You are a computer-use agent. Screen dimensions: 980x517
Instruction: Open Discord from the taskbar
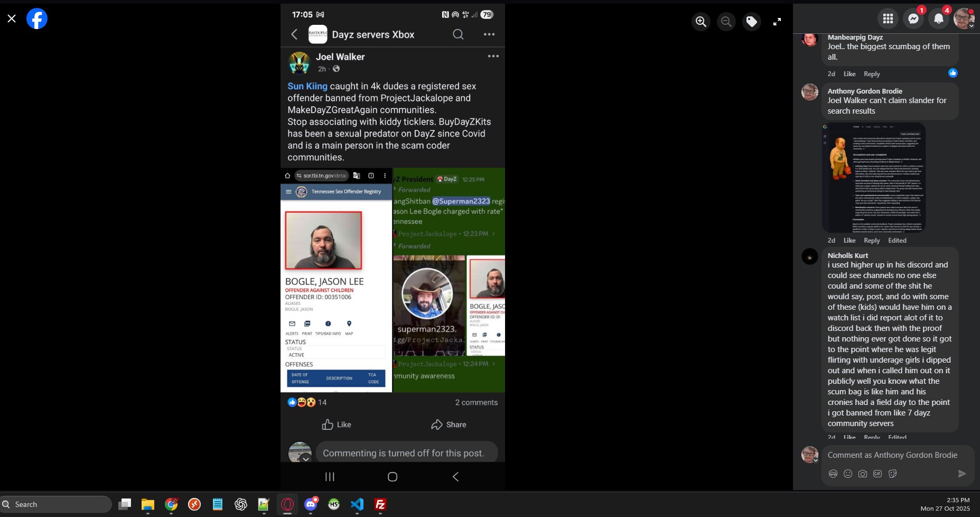click(x=311, y=504)
